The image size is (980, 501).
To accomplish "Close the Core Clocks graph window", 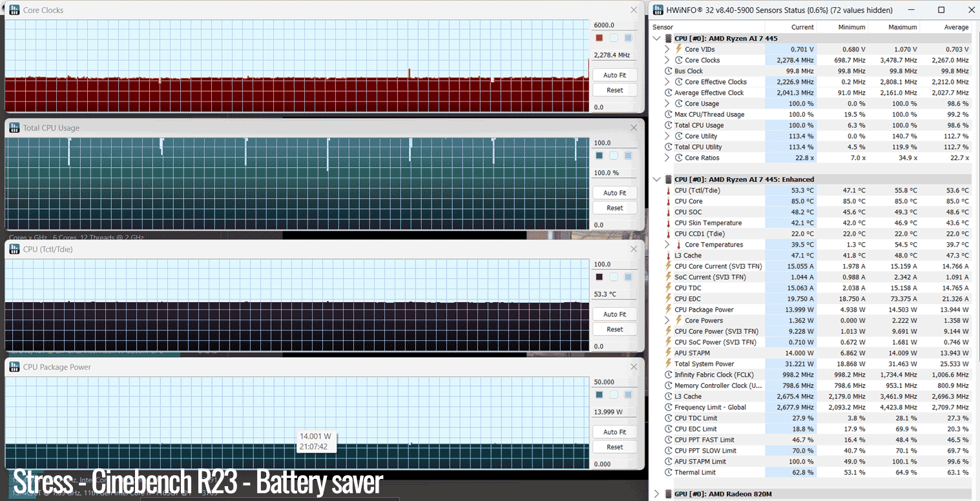I will (x=634, y=10).
